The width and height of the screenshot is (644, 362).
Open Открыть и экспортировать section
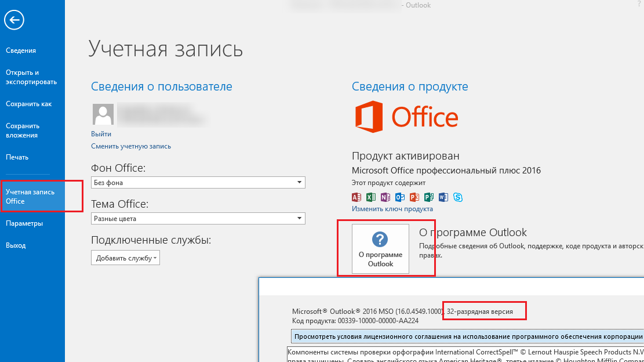tap(32, 77)
